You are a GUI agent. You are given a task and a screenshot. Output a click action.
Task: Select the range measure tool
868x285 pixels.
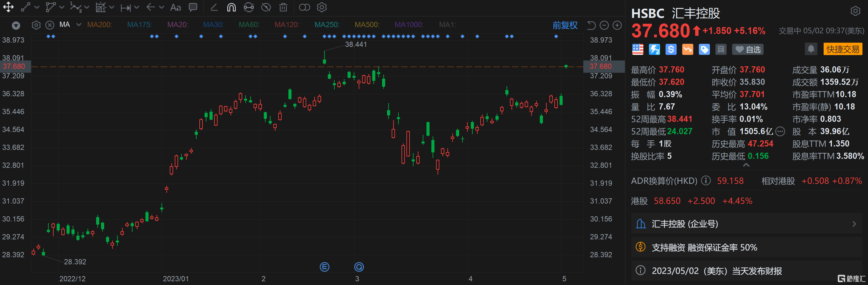tap(126, 7)
